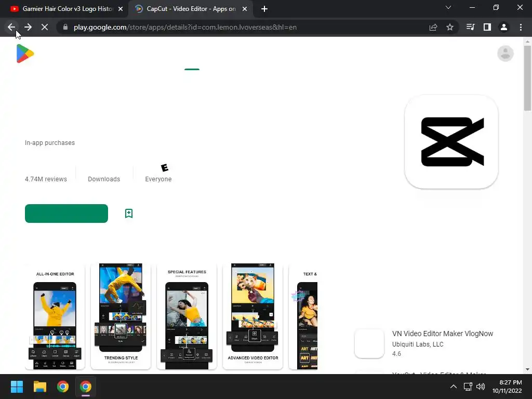Open VN Video Editor Maker VlogNow link

tap(443, 334)
